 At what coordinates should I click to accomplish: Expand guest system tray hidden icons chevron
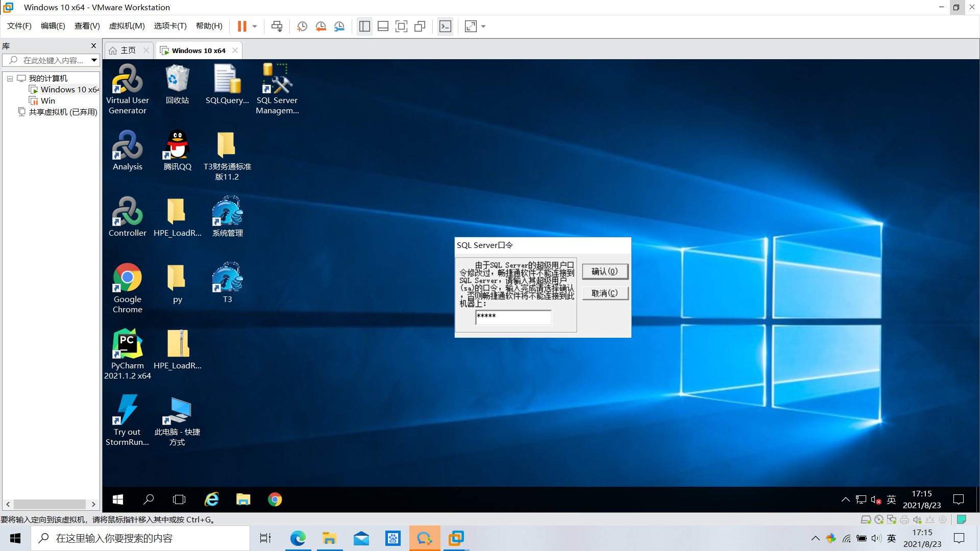tap(845, 499)
